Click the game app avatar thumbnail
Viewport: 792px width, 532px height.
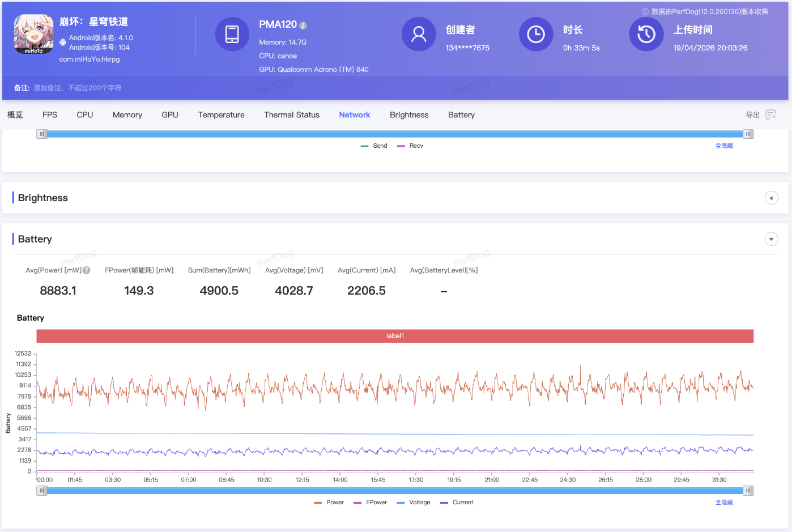[33, 35]
